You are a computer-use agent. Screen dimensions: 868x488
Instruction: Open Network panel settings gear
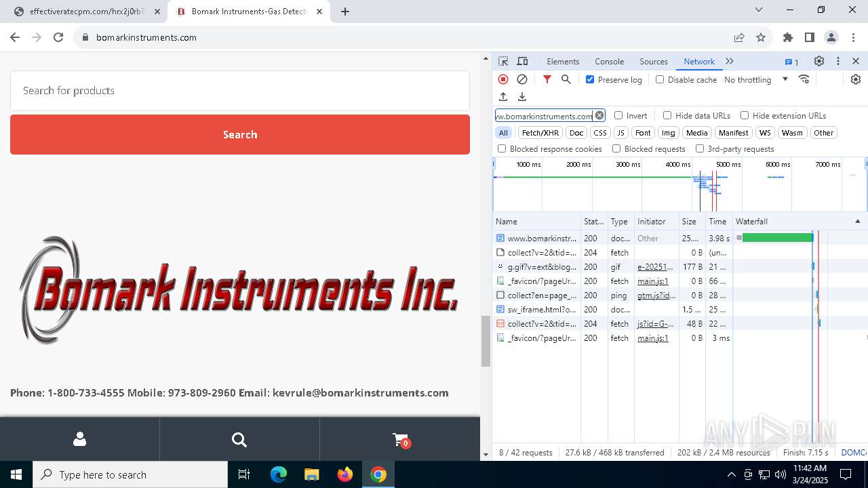coord(856,79)
